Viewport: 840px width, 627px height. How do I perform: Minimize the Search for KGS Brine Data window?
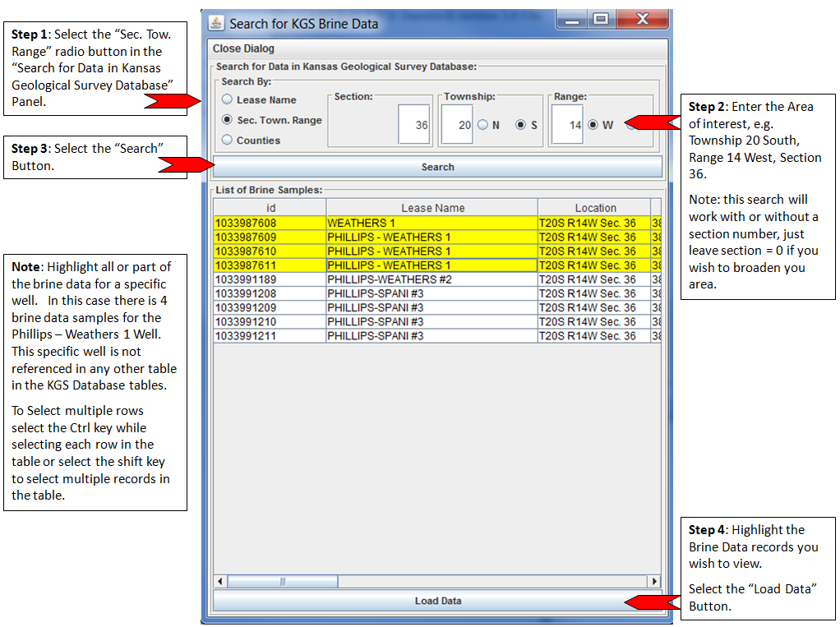coord(572,21)
